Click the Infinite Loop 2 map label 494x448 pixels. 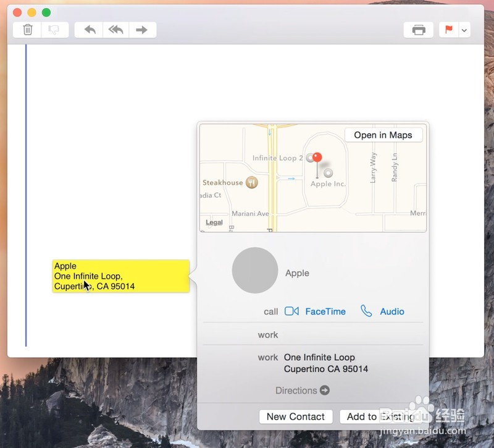pyautogui.click(x=277, y=158)
